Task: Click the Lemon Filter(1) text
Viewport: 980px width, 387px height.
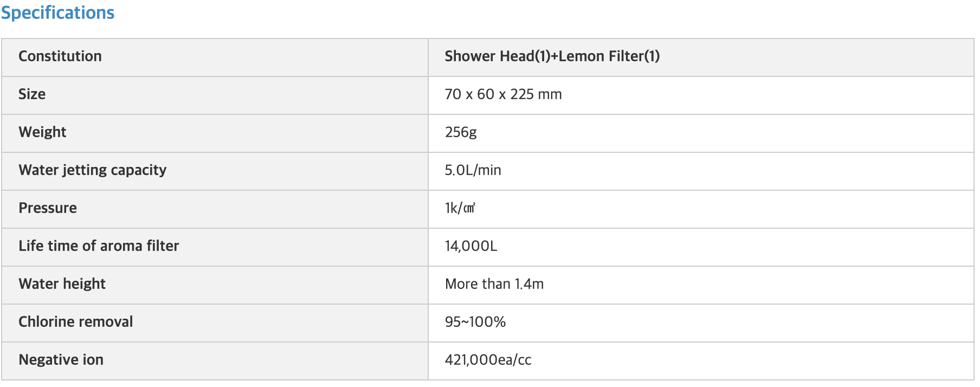Action: (609, 56)
